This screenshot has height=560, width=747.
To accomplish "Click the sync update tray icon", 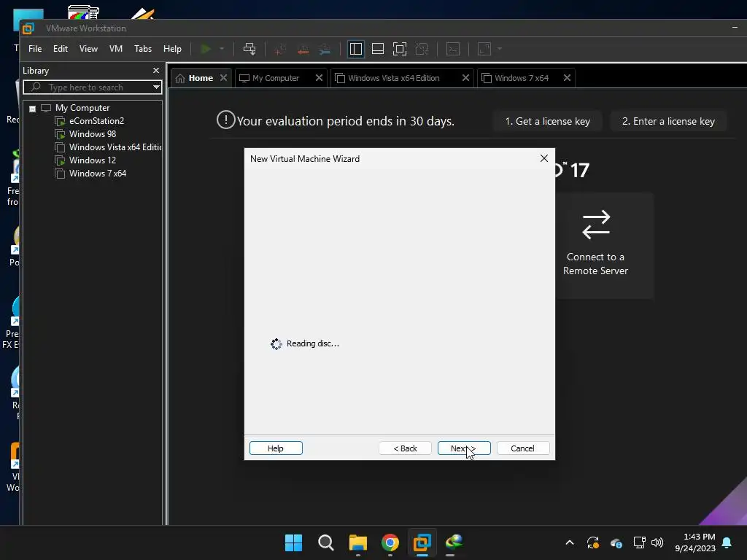I will [592, 542].
